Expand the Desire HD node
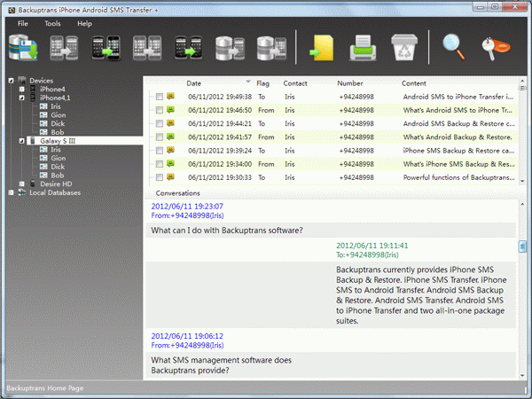Image resolution: width=532 pixels, height=399 pixels. [x=22, y=184]
